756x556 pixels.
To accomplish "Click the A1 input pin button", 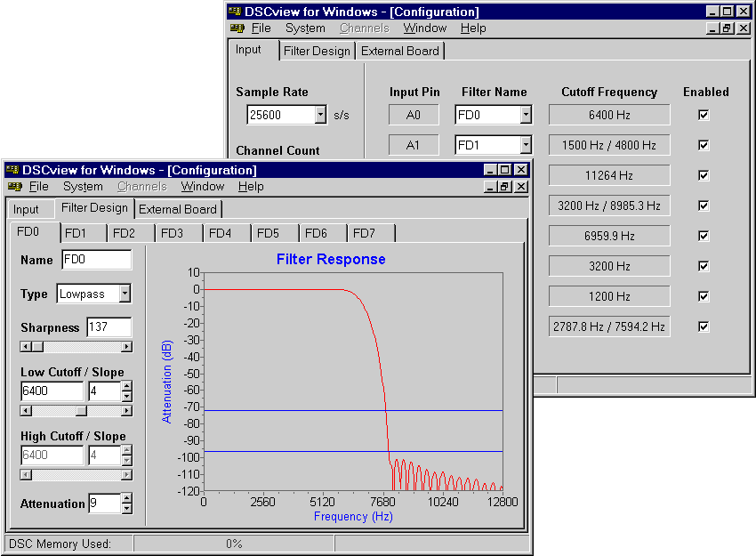I will [414, 145].
